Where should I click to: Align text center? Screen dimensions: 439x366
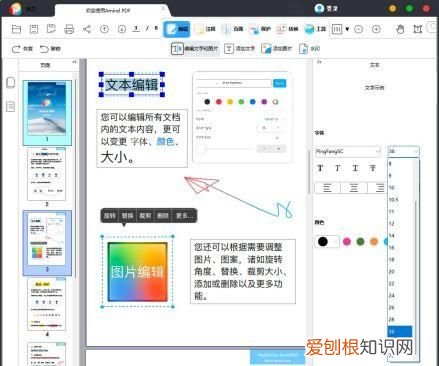coord(354,188)
